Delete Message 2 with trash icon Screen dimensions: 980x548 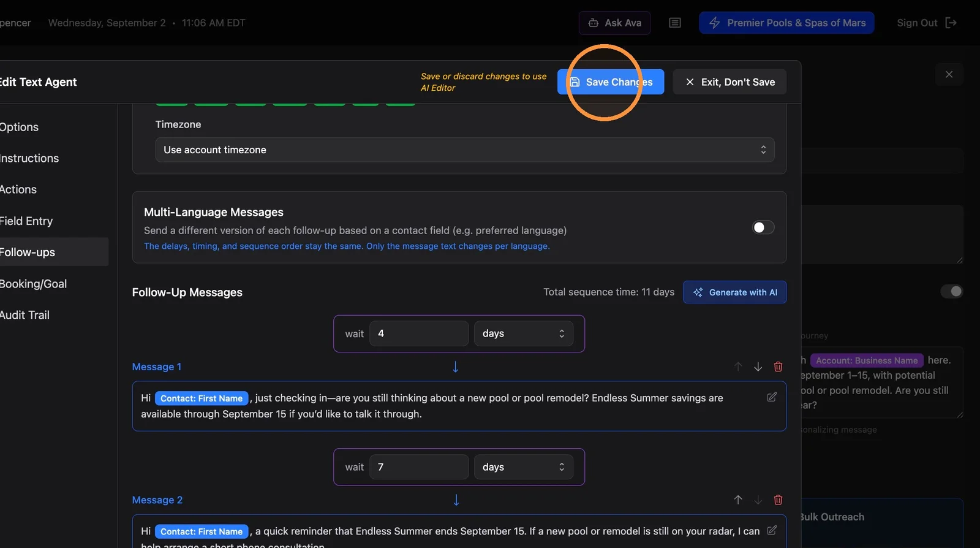click(x=778, y=500)
